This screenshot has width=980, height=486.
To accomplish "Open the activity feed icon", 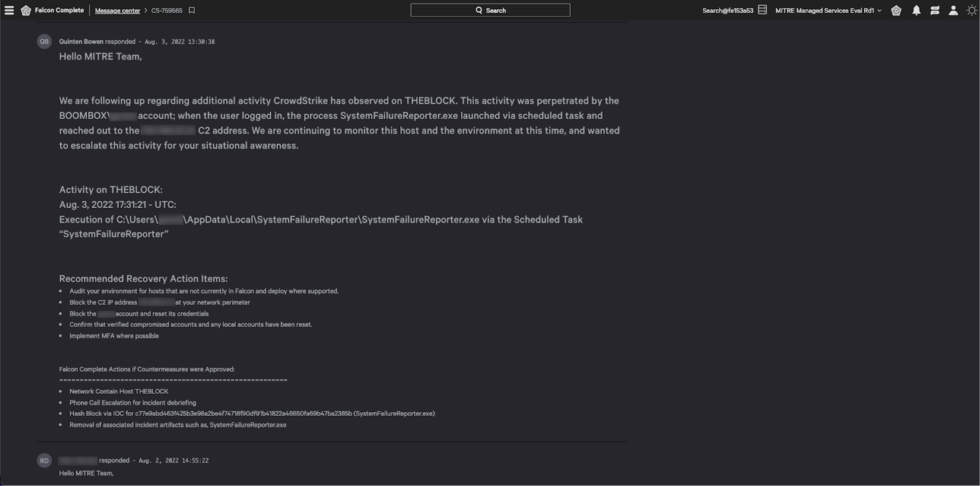I will (935, 10).
